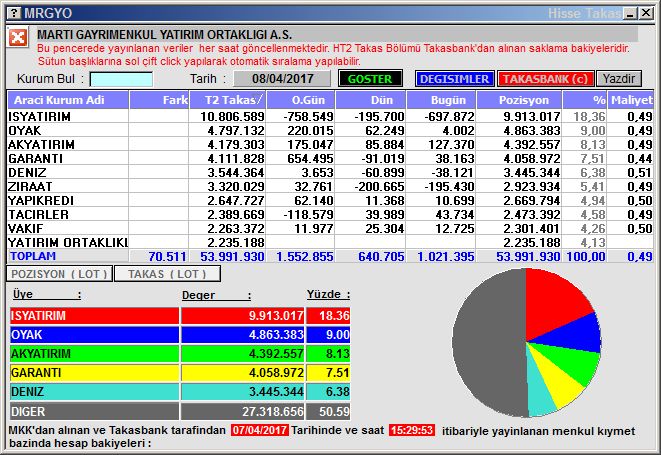Click the Tarih date field 08/04/2017
661x455 pixels.
click(282, 79)
